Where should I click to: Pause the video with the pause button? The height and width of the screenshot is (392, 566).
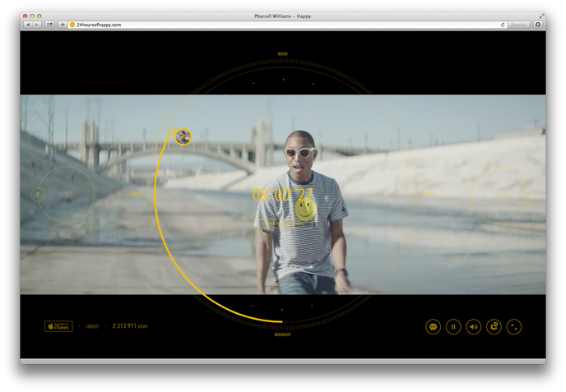click(453, 327)
